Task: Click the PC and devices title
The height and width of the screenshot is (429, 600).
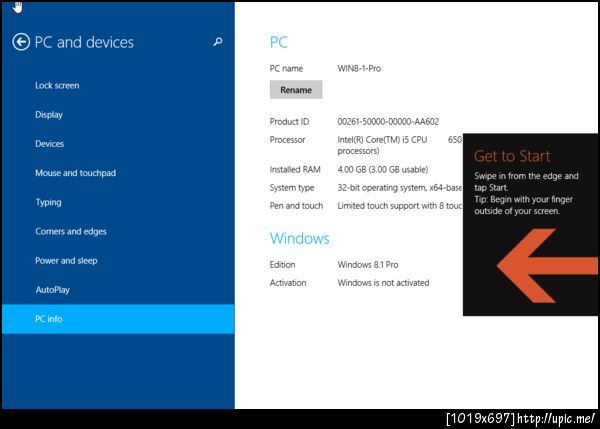Action: [x=84, y=42]
